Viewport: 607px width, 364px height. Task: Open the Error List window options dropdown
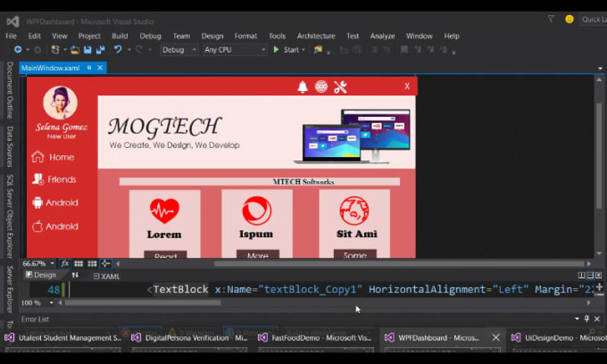click(577, 318)
